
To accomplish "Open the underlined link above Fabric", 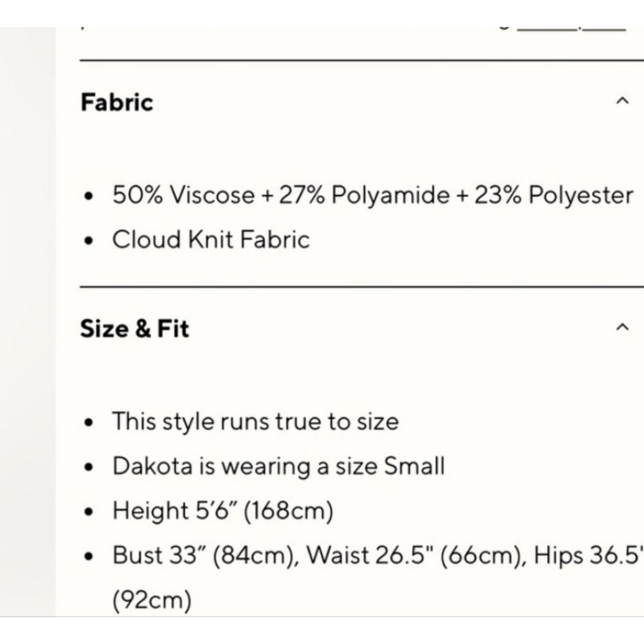I will [x=571, y=28].
